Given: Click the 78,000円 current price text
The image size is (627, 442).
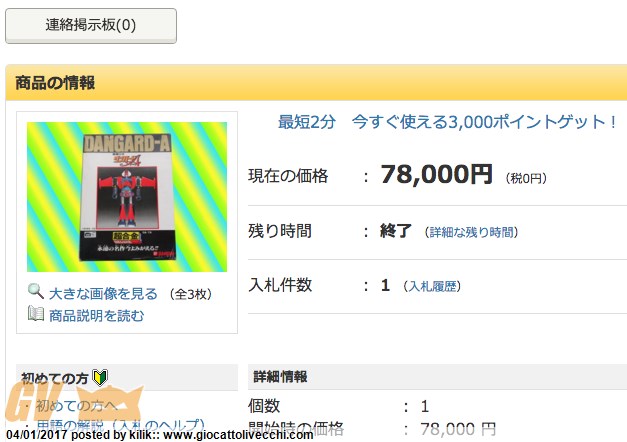Looking at the screenshot, I should click(x=436, y=175).
